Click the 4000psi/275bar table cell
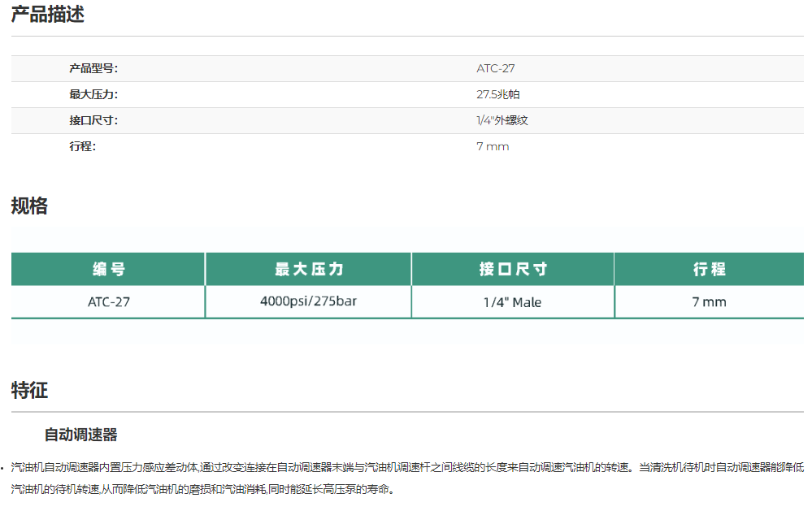The image size is (812, 511). (x=308, y=301)
